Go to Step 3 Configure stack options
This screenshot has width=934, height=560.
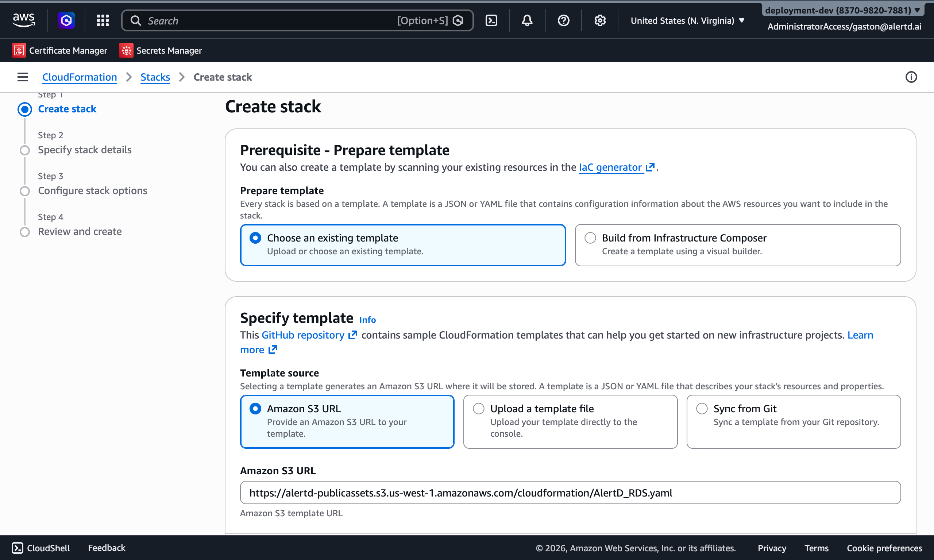coord(92,190)
